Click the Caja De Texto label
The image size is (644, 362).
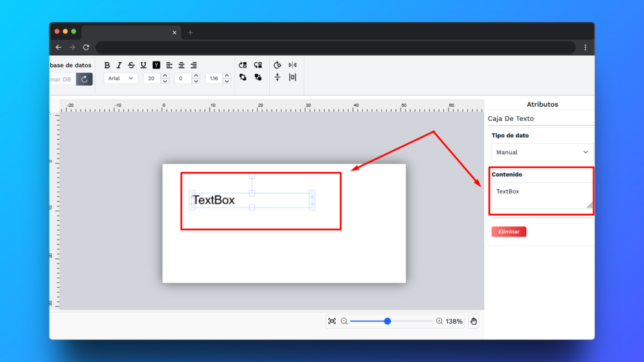pyautogui.click(x=511, y=118)
